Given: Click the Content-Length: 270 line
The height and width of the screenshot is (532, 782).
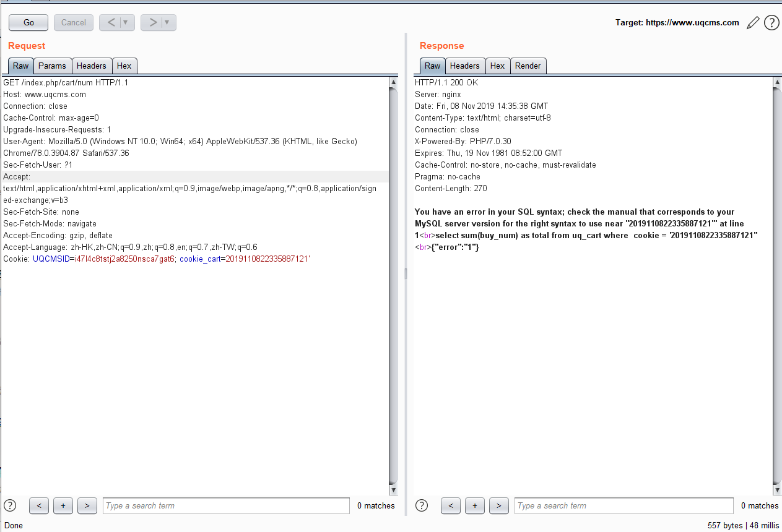Looking at the screenshot, I should (x=452, y=188).
